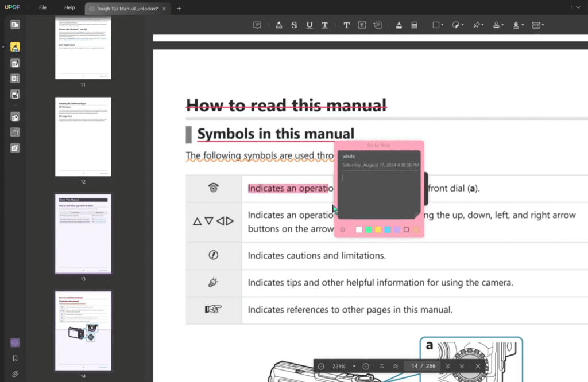Screen dimensions: 588x382
Task: Select the pin attachment tool
Action: coord(476,25)
